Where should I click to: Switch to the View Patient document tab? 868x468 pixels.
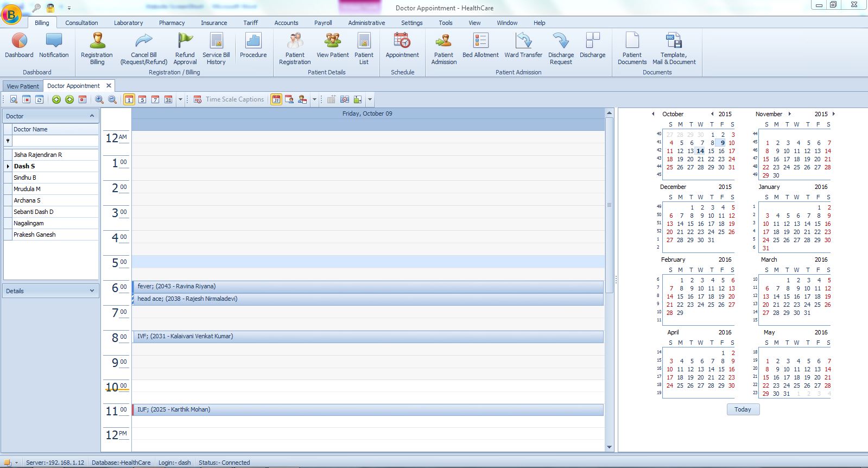click(x=23, y=86)
